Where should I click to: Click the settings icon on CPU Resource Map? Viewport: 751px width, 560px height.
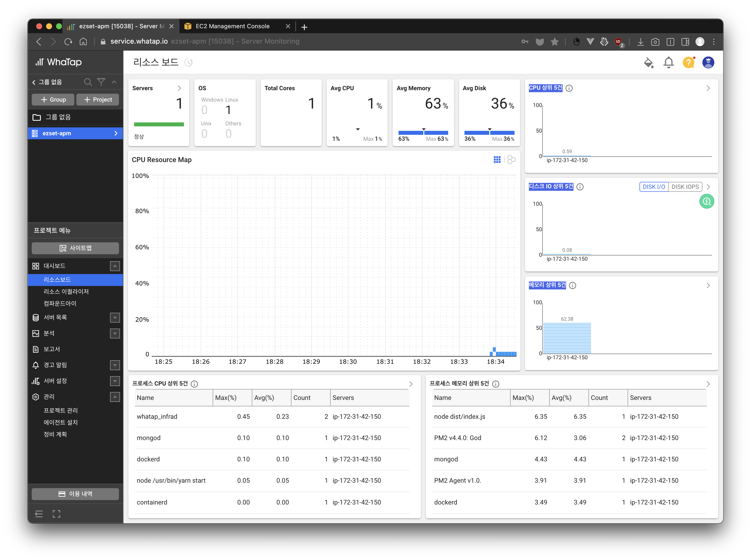click(x=511, y=159)
